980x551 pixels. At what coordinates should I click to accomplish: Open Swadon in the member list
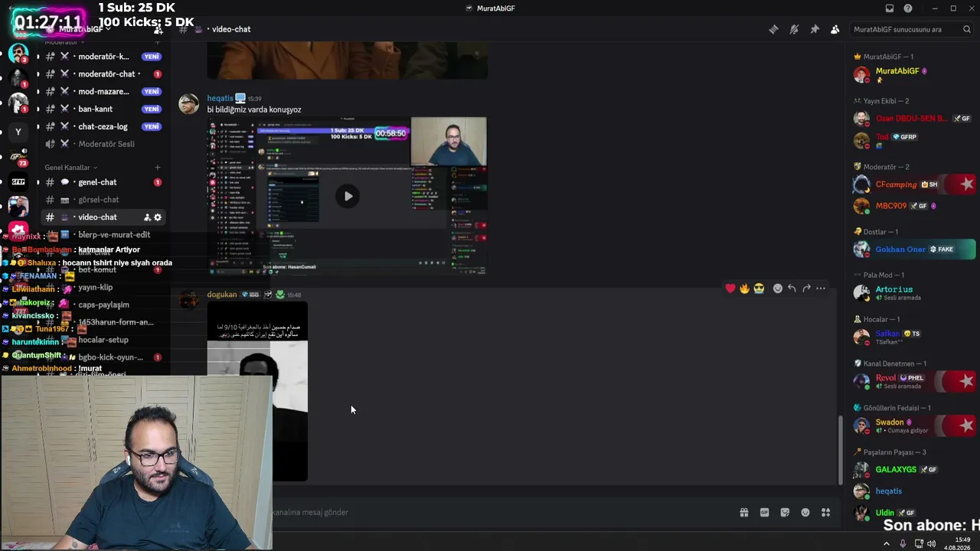point(911,425)
